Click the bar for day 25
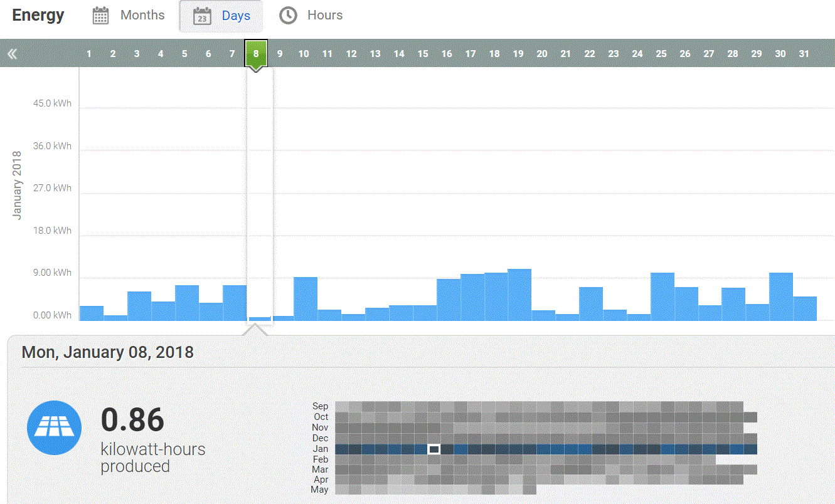Screen dimensions: 835x504 click(x=662, y=297)
